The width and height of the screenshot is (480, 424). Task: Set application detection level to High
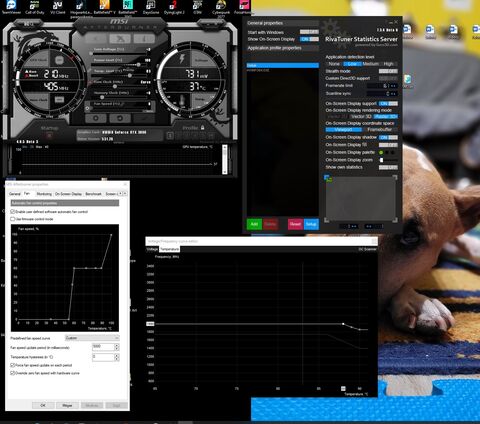389,64
